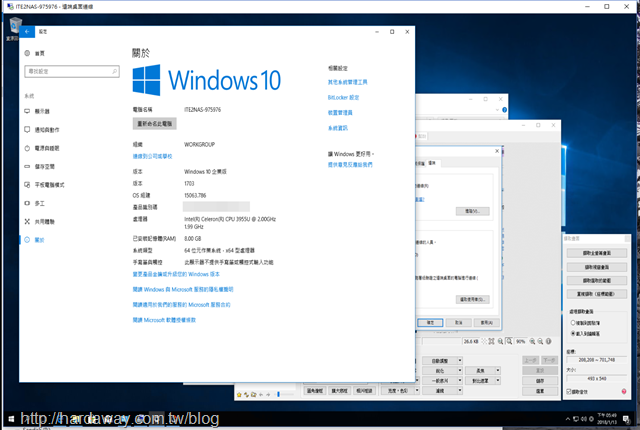Viewport: 640px width, 430px height.
Task: Open the Recycle Bin desktop icon
Action: pos(14,28)
